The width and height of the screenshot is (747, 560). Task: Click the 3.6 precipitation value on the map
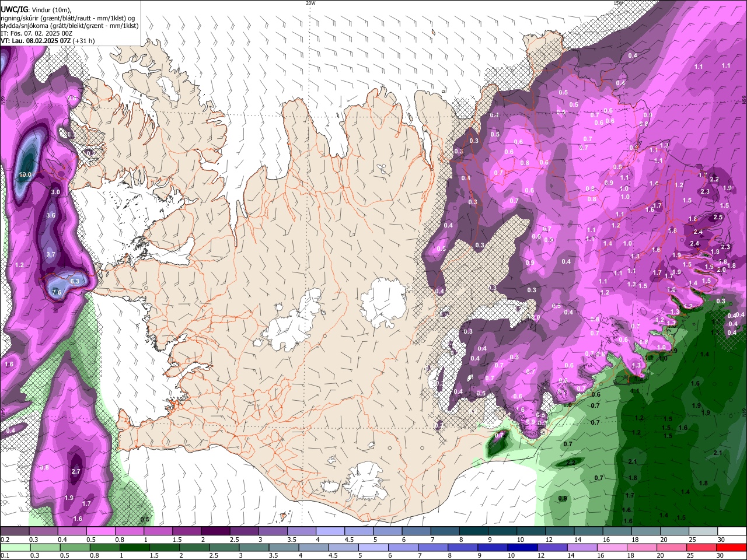pos(51,215)
